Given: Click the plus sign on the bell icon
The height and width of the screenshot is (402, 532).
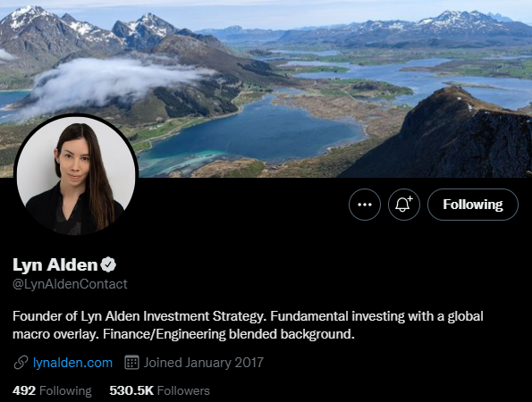Looking at the screenshot, I should tap(410, 198).
